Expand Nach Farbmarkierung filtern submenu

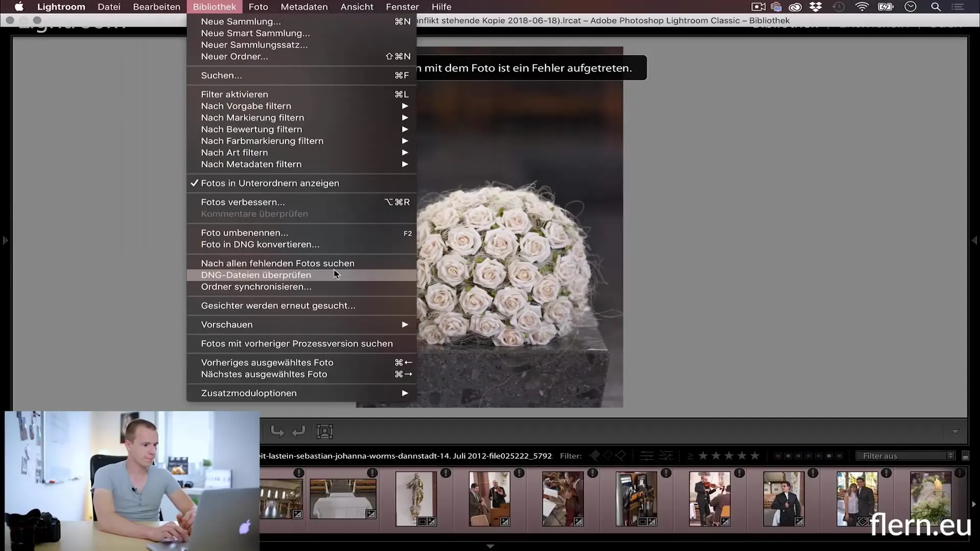(301, 141)
